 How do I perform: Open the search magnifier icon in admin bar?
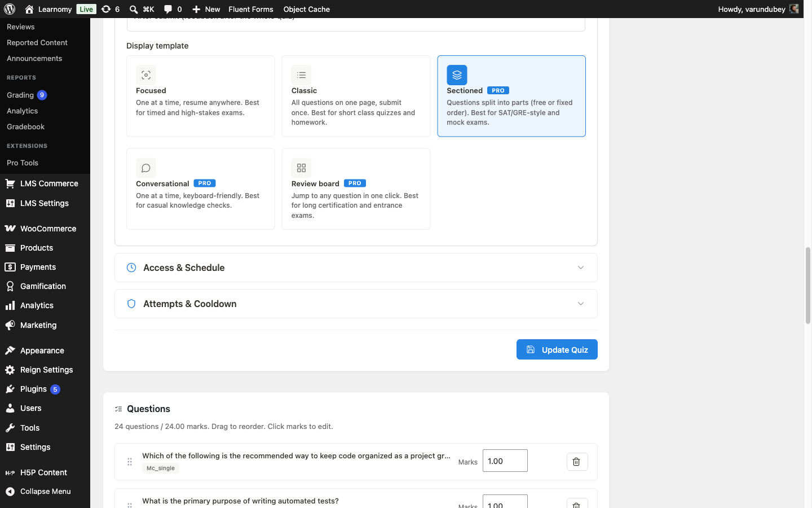point(134,9)
